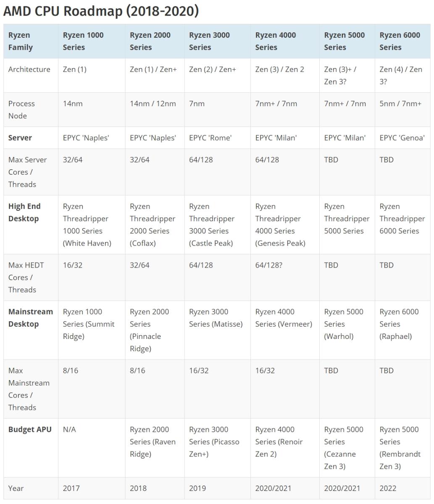
Task: Click the Ryzen 3000 Series column header
Action: pyautogui.click(x=209, y=41)
